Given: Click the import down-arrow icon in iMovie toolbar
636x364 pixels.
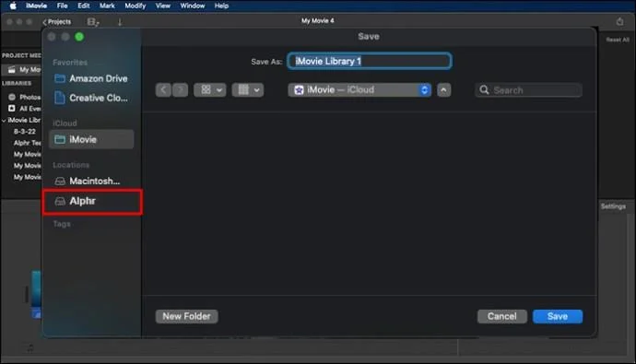Looking at the screenshot, I should [120, 22].
